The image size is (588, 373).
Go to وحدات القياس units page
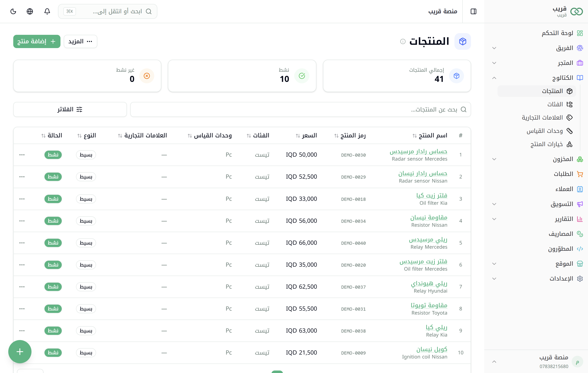point(537,131)
